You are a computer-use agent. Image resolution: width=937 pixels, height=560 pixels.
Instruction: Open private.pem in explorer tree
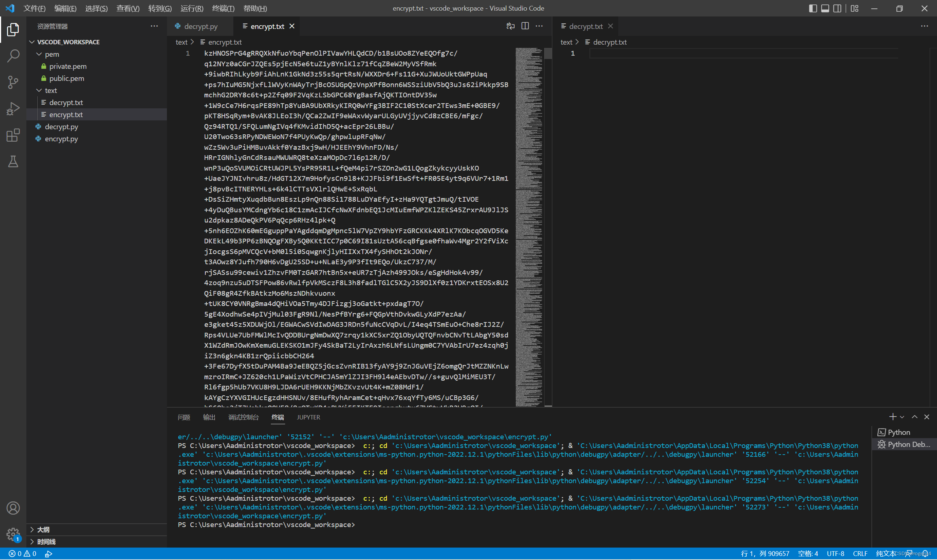pos(68,66)
